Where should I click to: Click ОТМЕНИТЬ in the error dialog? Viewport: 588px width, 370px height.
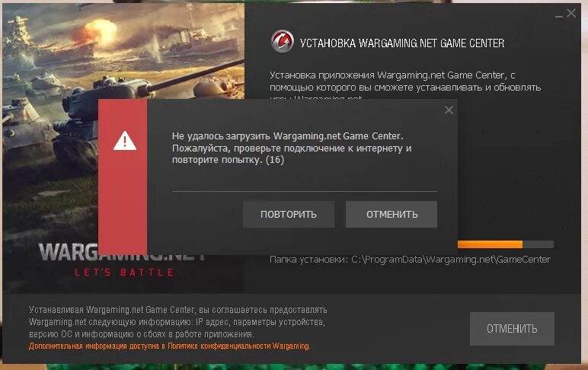click(x=391, y=215)
